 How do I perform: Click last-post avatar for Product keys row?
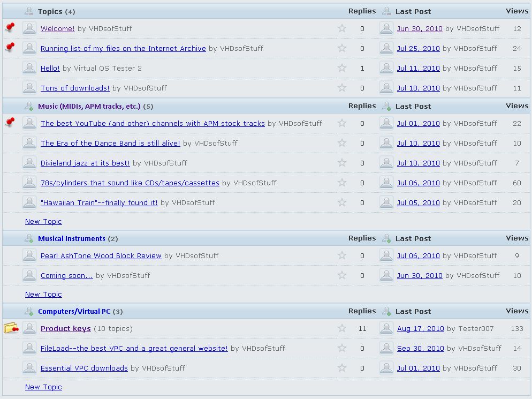pyautogui.click(x=386, y=328)
